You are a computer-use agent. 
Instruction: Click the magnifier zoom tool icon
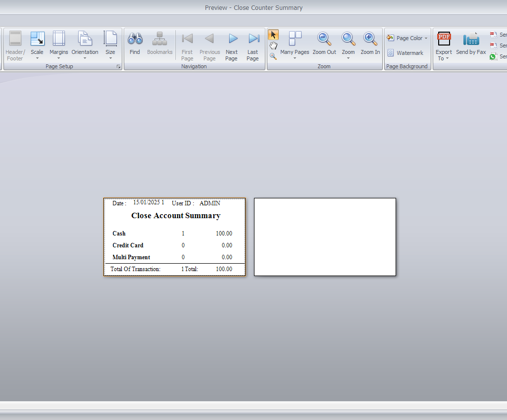273,56
